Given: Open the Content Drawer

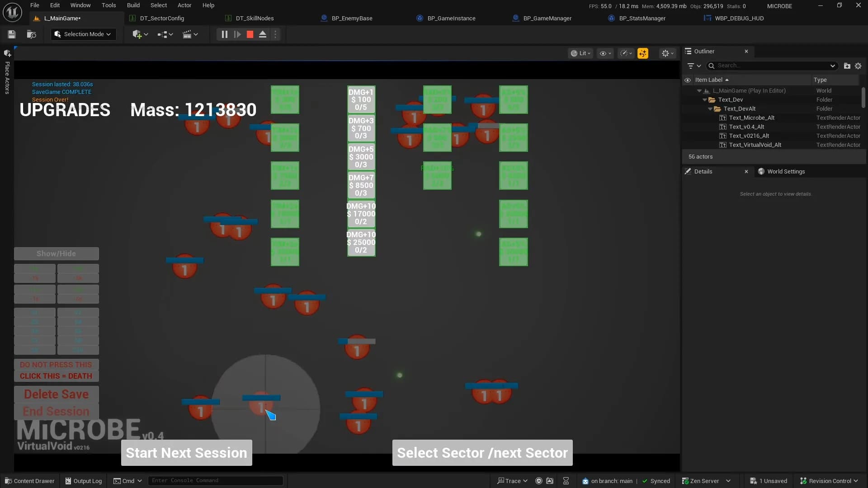Looking at the screenshot, I should click(30, 481).
